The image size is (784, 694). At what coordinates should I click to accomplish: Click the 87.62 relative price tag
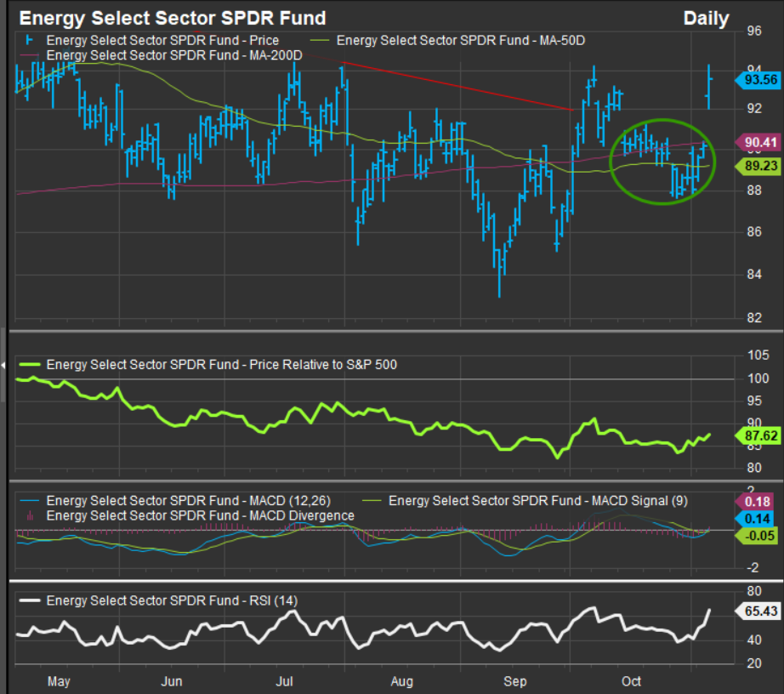758,435
